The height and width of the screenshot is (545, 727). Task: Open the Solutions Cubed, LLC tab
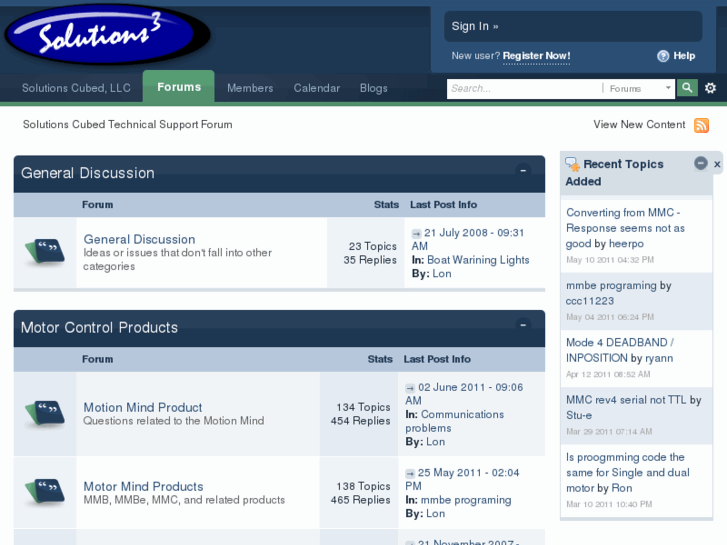[76, 88]
